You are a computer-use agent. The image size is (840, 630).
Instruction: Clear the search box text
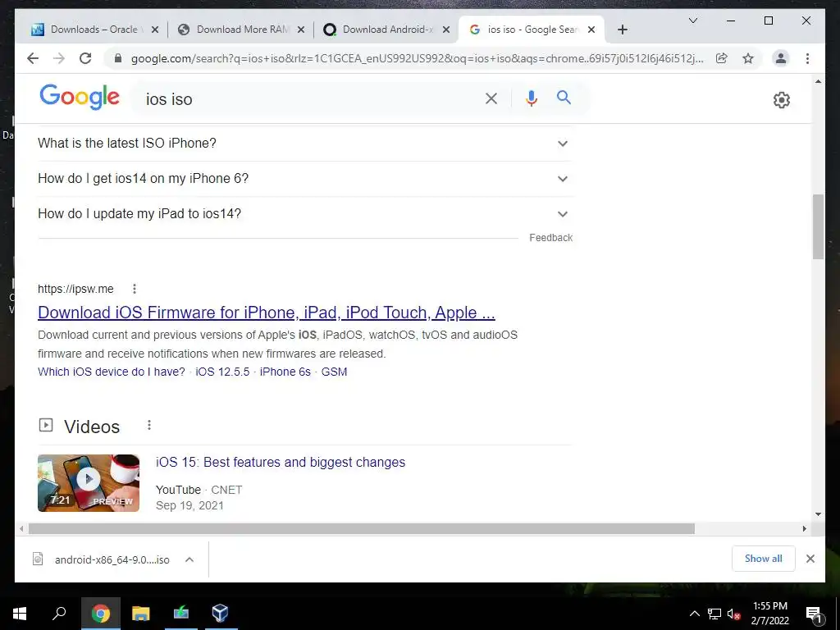coord(491,98)
